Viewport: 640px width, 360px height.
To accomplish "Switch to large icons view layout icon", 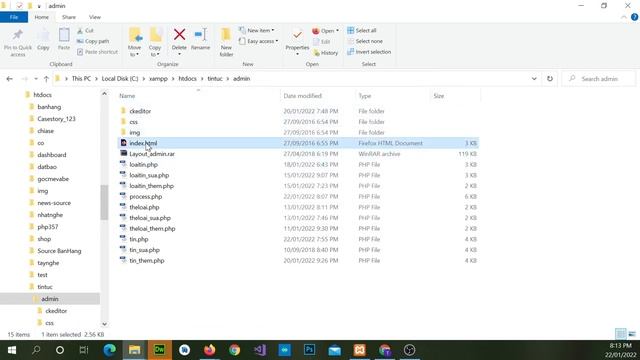I will point(632,334).
